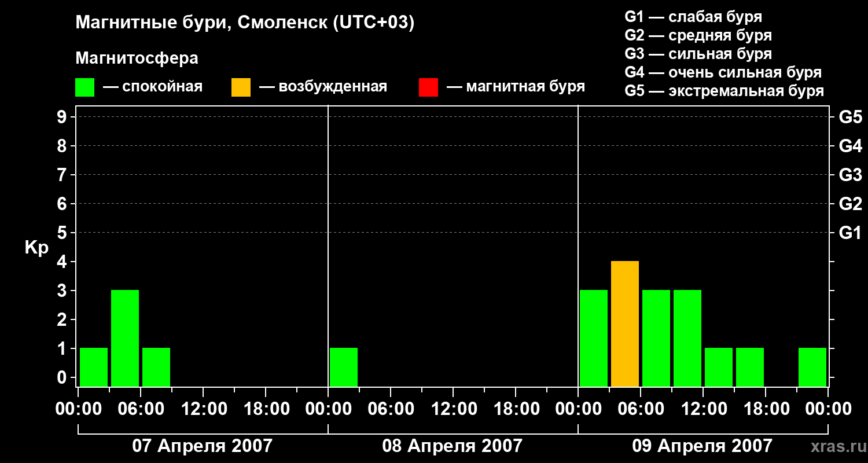This screenshot has height=463, width=868.
Task: Click the '12:00' time label under 08 April
Action: (x=453, y=409)
